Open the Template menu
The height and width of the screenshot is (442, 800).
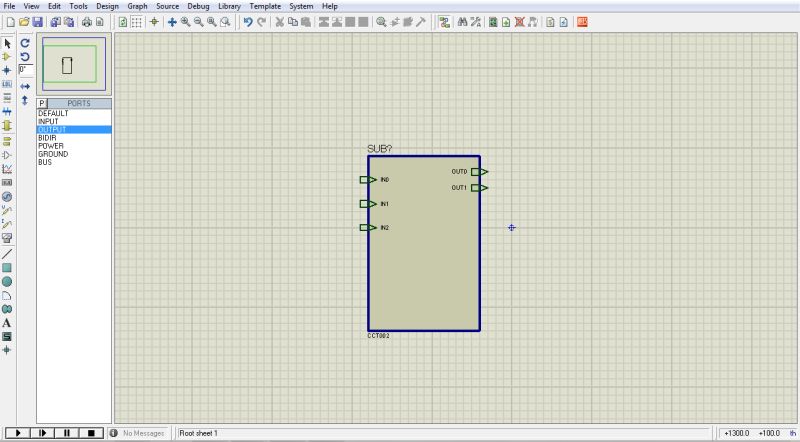[265, 6]
